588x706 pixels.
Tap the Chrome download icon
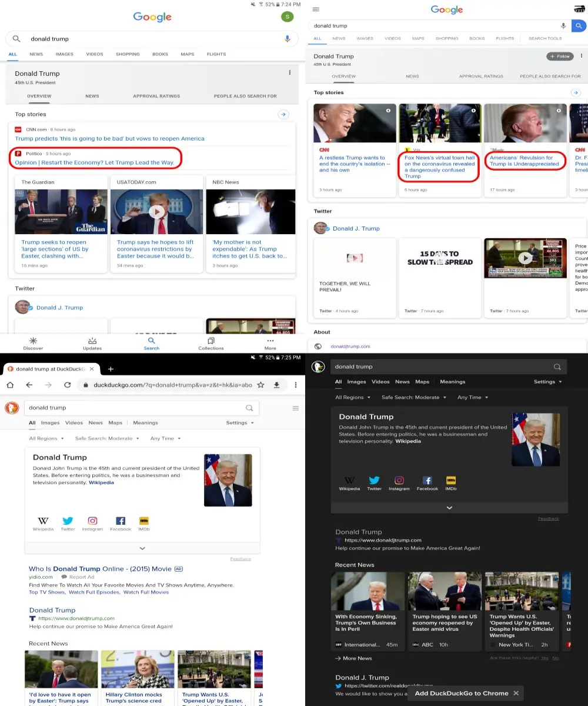coord(276,385)
